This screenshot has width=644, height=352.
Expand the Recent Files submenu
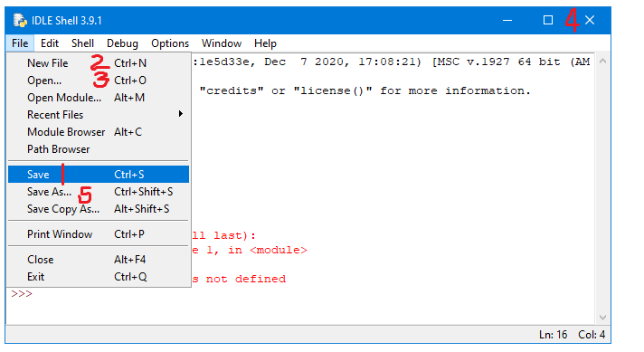point(99,115)
